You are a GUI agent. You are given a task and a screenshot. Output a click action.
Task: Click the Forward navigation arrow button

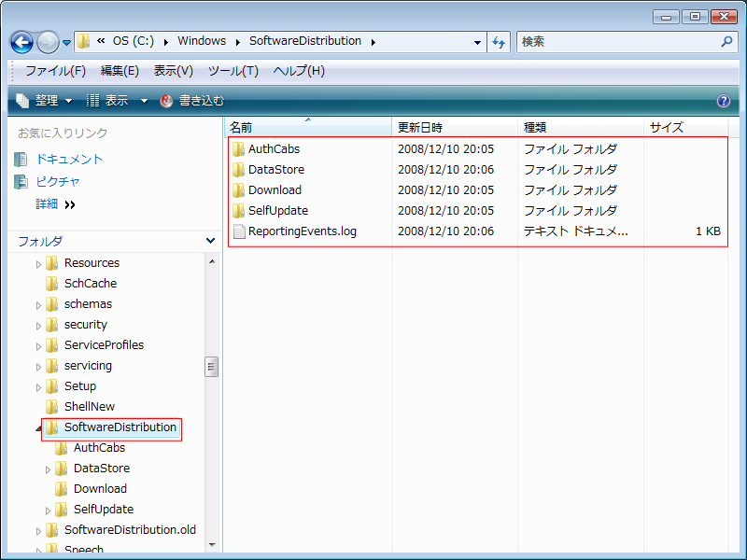48,42
